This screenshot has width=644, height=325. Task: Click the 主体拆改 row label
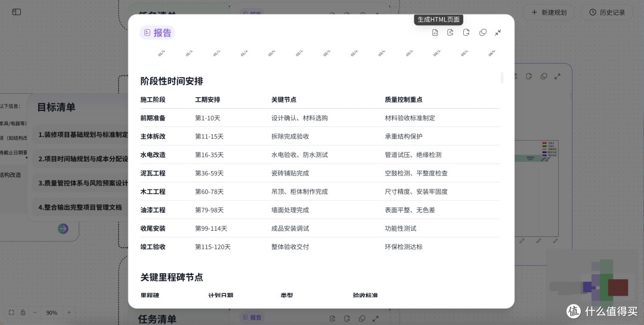point(153,136)
